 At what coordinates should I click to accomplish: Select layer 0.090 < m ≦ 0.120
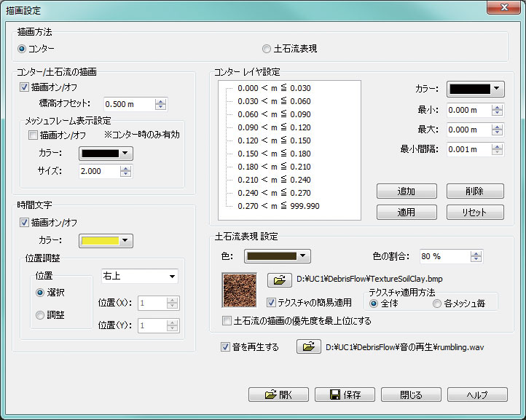[x=274, y=127]
